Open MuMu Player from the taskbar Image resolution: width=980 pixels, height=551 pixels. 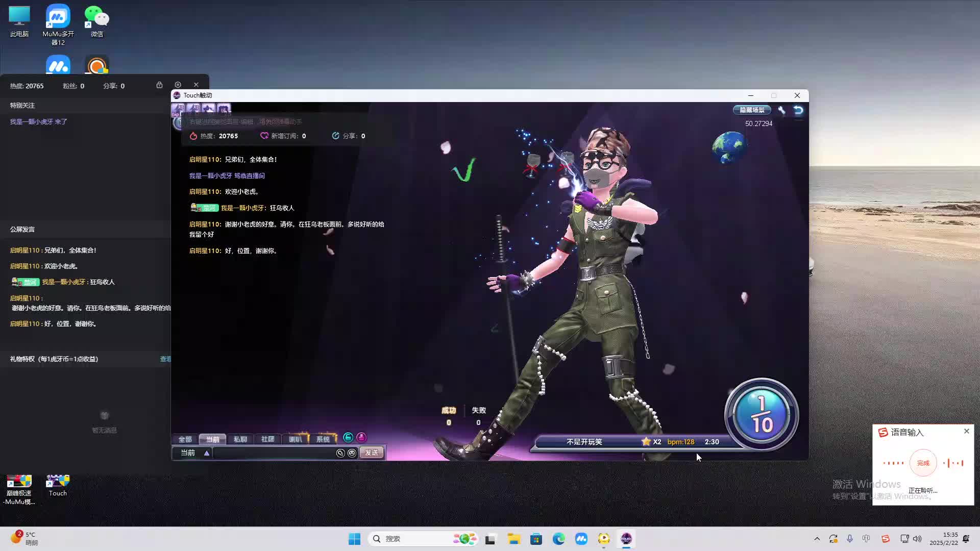(x=581, y=539)
